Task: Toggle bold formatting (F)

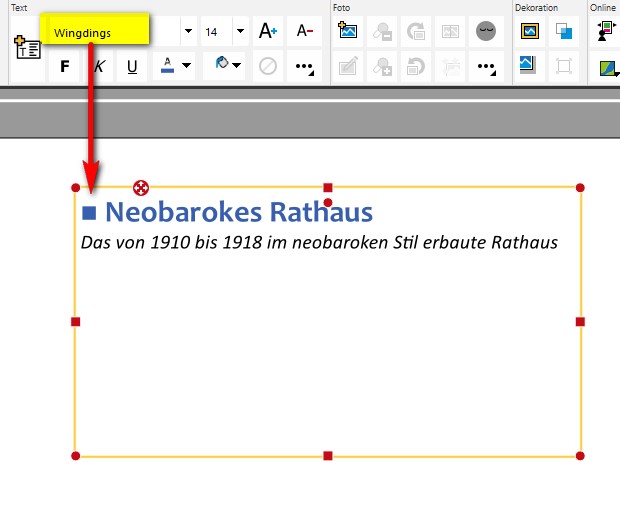Action: pos(65,67)
